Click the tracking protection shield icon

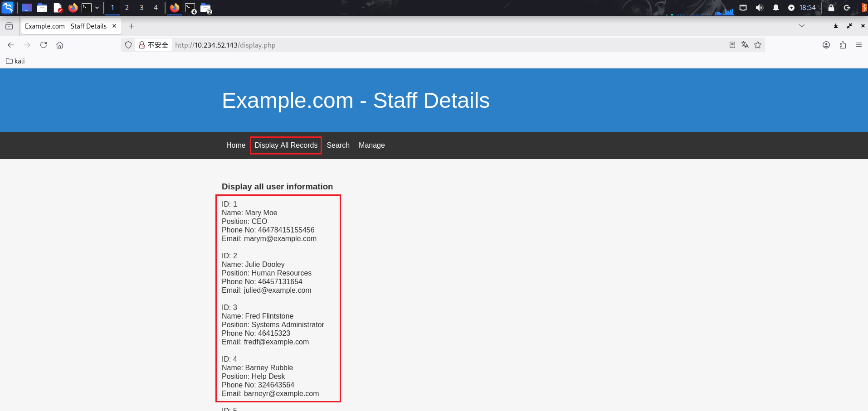pos(128,45)
